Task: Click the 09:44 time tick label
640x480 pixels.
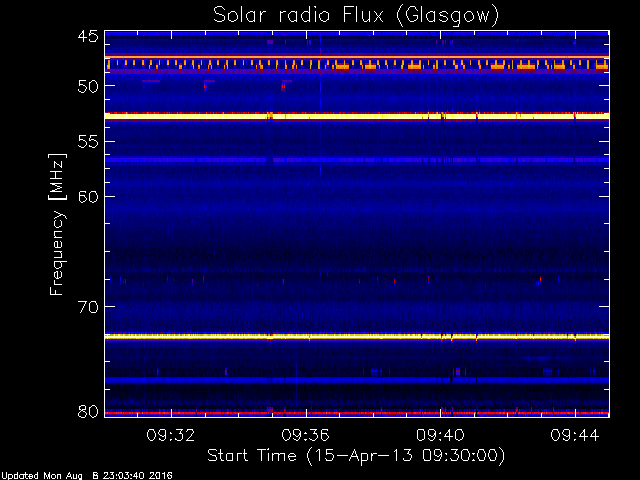Action: (575, 435)
